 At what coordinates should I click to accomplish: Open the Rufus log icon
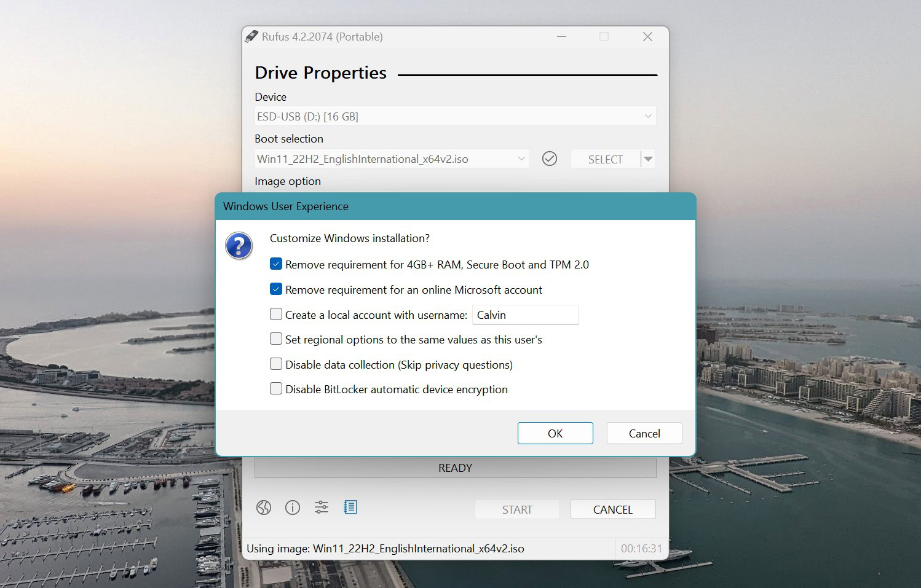point(350,508)
